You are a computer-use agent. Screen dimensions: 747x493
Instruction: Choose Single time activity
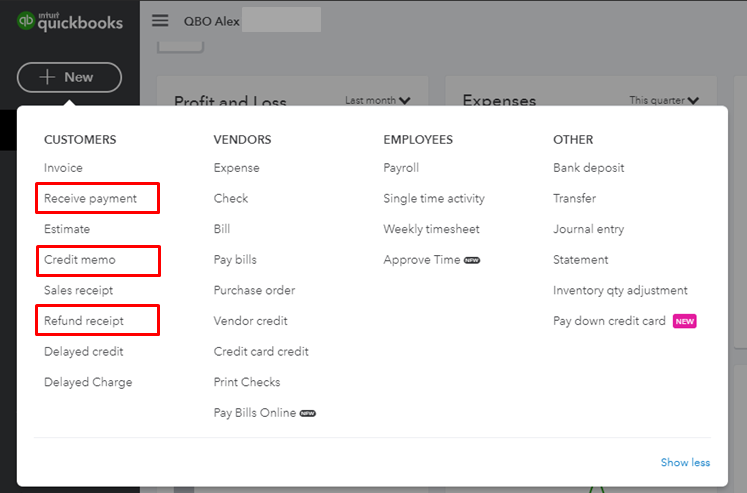pos(434,199)
